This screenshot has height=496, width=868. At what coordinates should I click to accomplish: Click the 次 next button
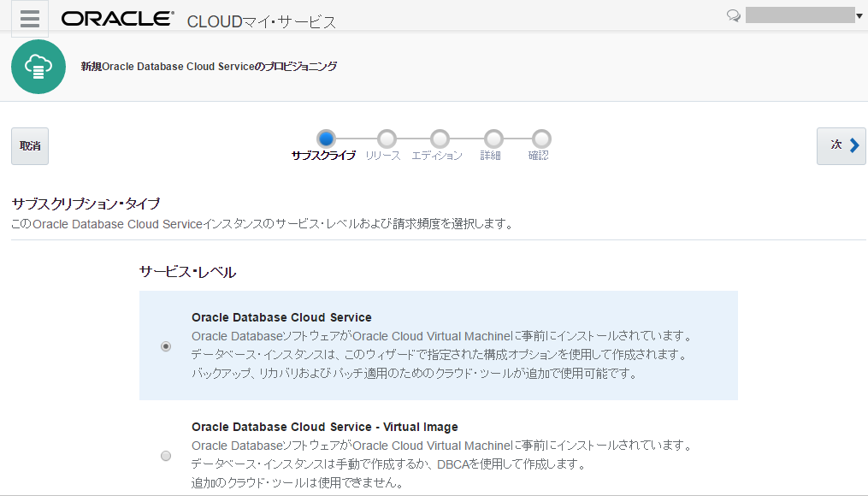(x=841, y=146)
